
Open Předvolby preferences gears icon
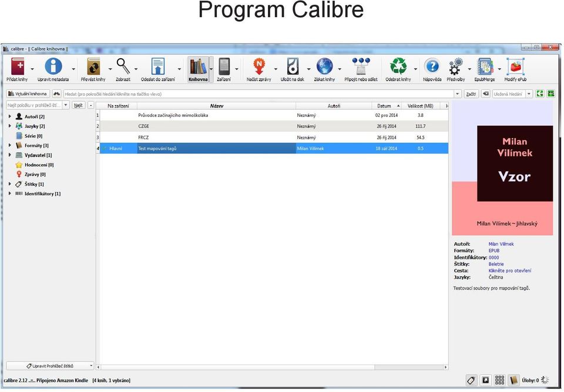(x=456, y=66)
